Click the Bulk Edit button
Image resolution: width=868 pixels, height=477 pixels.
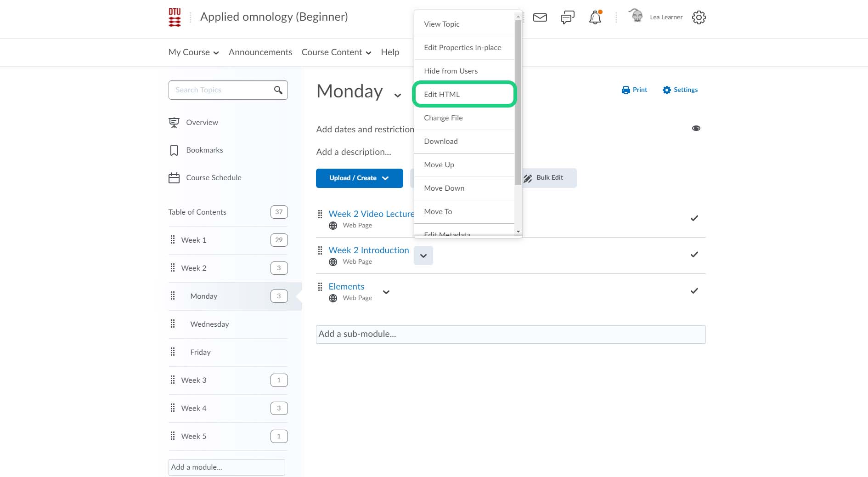(x=549, y=178)
